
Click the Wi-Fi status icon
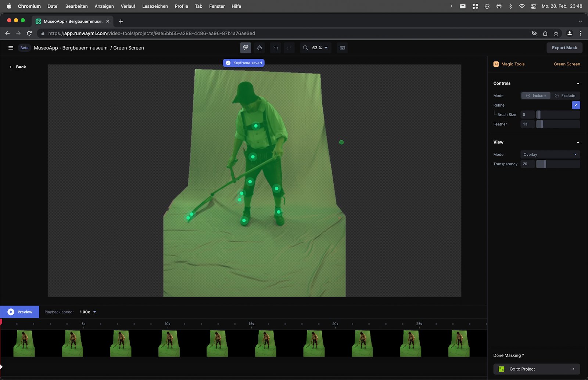click(522, 6)
